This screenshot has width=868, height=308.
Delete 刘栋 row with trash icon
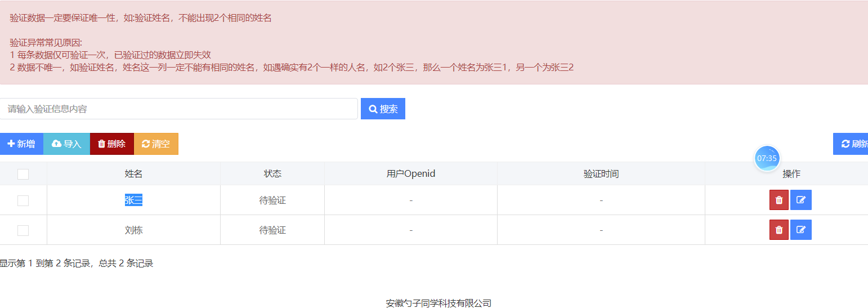pos(779,230)
